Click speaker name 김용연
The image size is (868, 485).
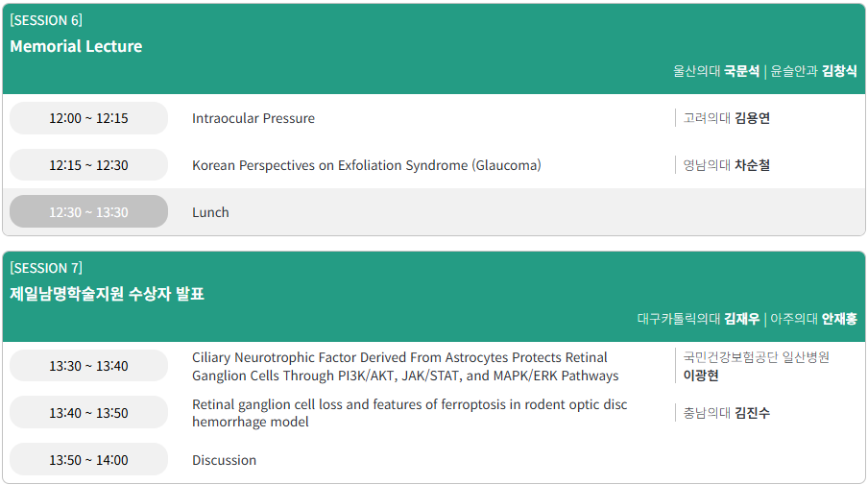click(x=752, y=118)
